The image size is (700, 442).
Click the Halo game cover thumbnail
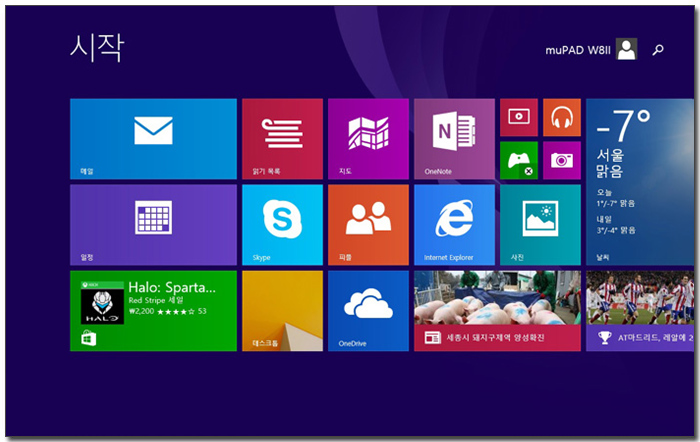pos(102,303)
